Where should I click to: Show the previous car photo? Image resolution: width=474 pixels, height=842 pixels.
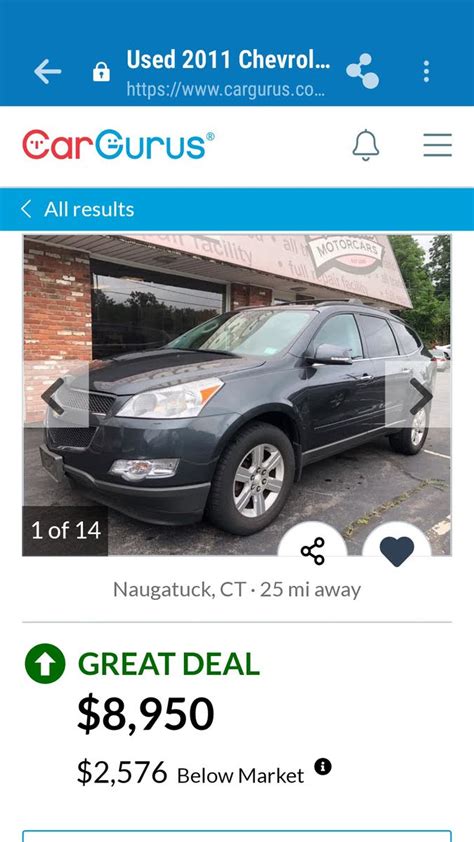[54, 396]
